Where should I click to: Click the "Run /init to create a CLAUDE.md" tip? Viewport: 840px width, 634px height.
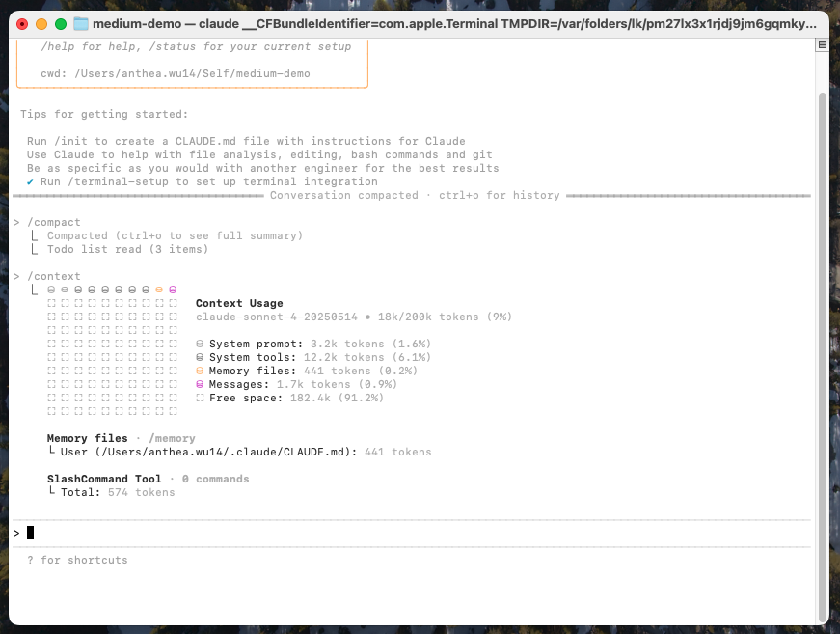click(x=246, y=142)
